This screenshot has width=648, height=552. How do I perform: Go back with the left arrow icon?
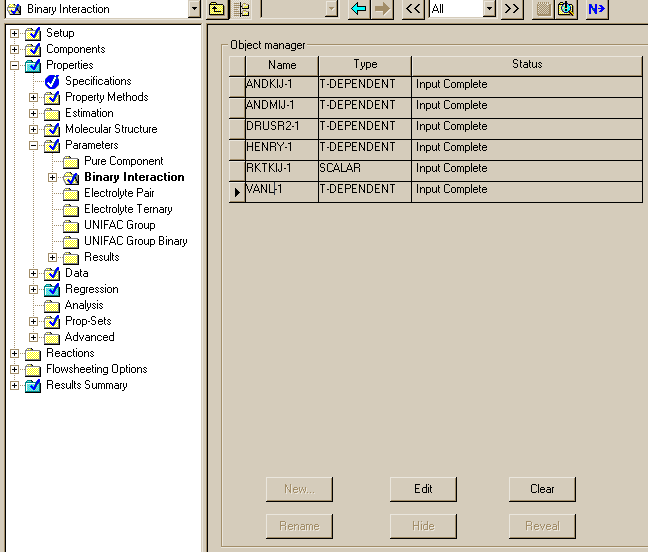click(358, 9)
